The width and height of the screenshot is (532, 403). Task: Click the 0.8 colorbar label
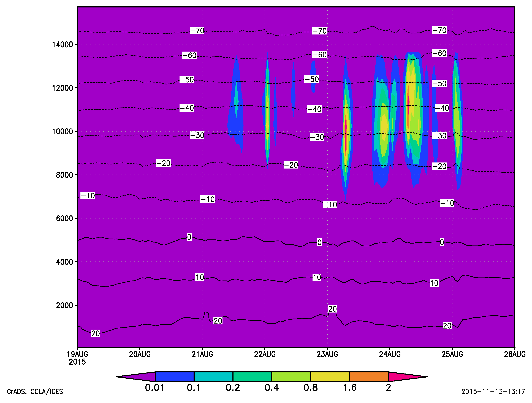point(311,388)
